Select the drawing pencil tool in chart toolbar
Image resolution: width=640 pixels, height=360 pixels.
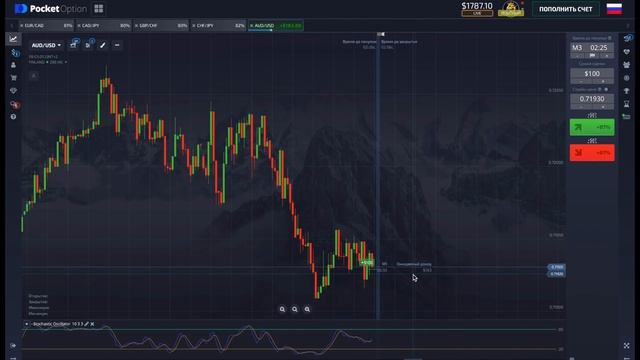click(x=102, y=45)
